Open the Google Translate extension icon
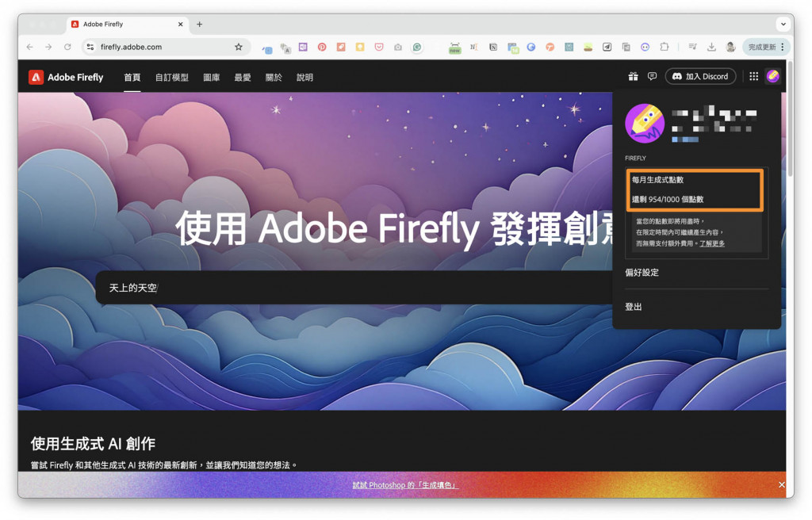812x520 pixels. point(285,48)
